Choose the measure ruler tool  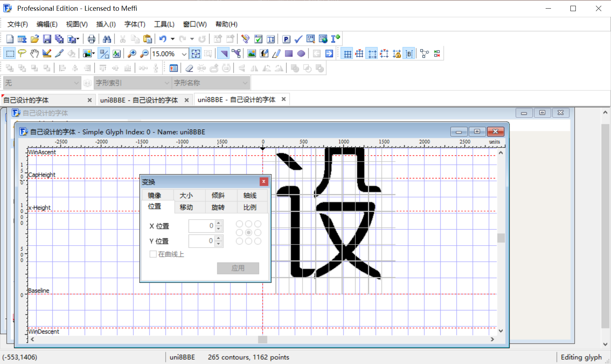pos(47,54)
